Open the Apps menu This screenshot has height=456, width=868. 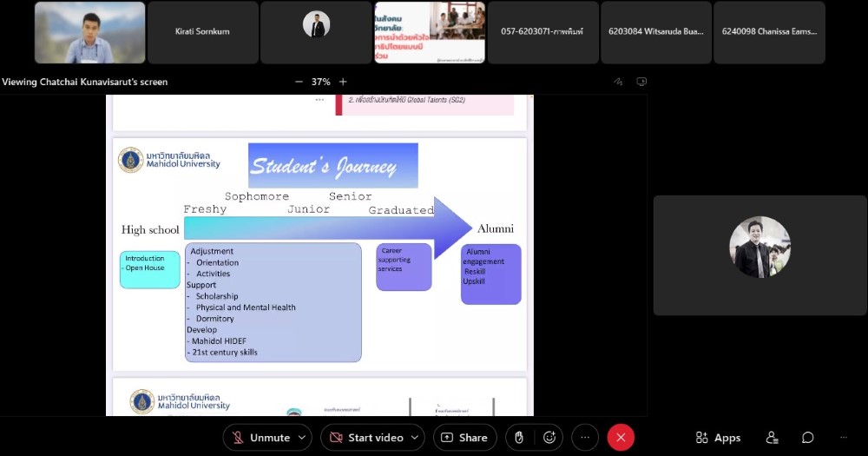[718, 438]
